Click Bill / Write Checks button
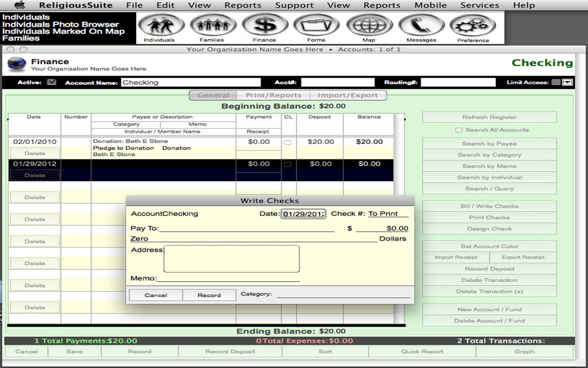The image size is (588, 368). coord(489,206)
